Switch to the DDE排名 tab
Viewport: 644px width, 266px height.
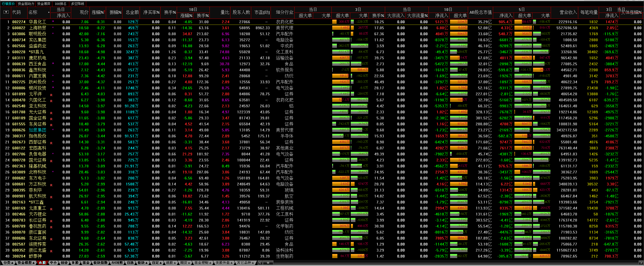pyautogui.click(x=61, y=4)
